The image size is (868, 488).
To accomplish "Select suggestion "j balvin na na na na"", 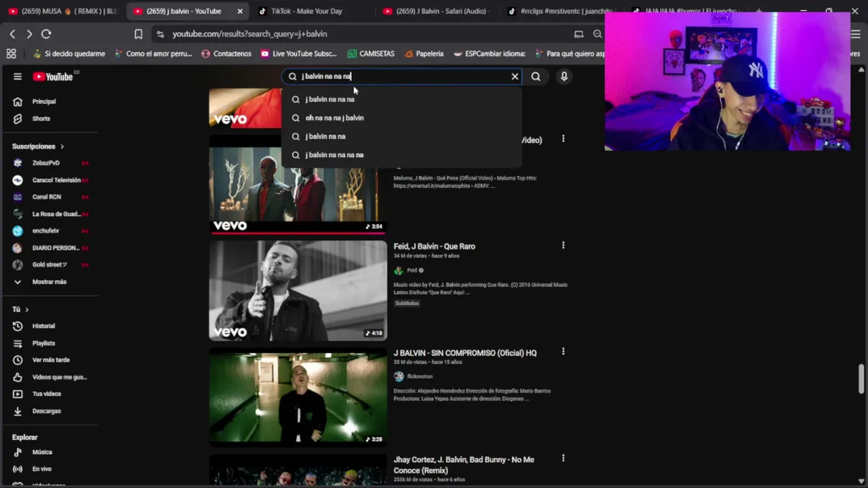I will tap(401, 155).
